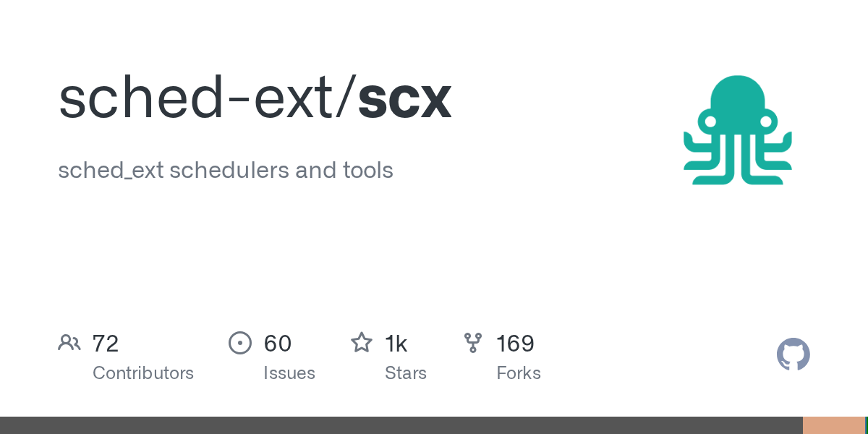The height and width of the screenshot is (434, 868).
Task: Click the GitHub Octocat logo
Action: (793, 354)
